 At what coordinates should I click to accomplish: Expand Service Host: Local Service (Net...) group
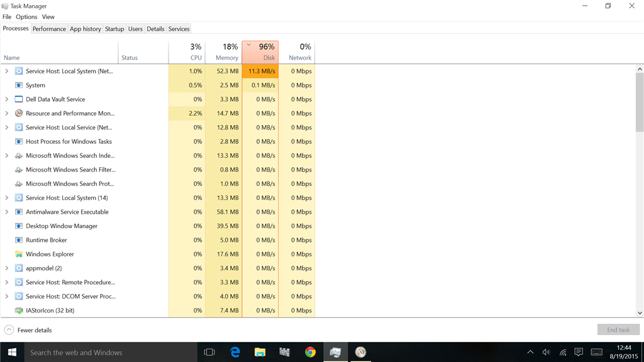(x=6, y=127)
